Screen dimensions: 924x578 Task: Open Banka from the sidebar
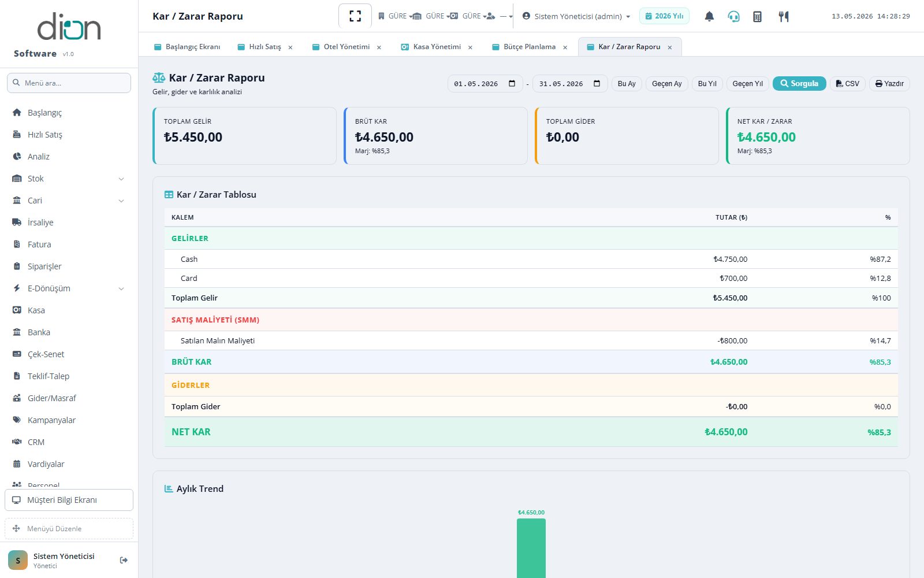pyautogui.click(x=69, y=332)
